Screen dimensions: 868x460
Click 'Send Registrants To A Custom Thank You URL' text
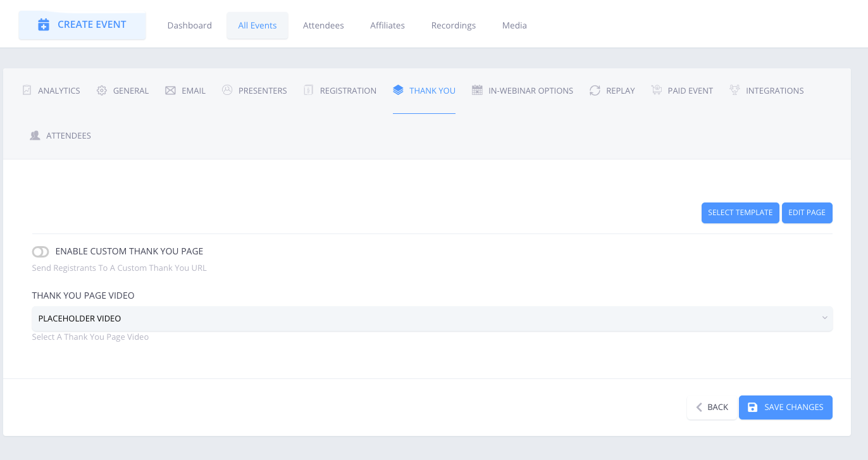[120, 268]
